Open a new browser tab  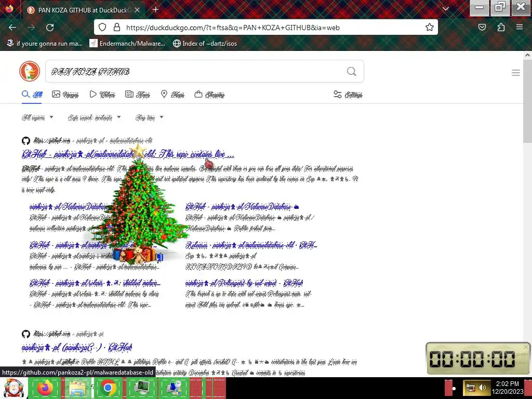click(x=156, y=9)
